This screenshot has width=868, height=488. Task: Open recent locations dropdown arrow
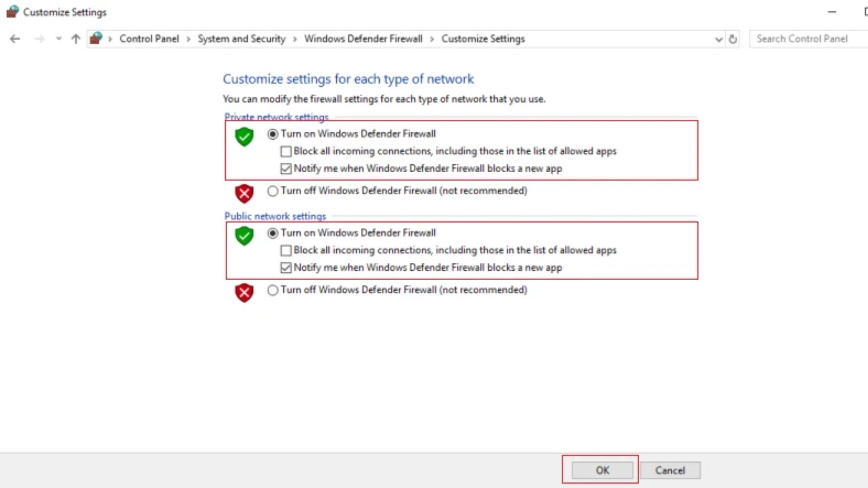click(59, 39)
